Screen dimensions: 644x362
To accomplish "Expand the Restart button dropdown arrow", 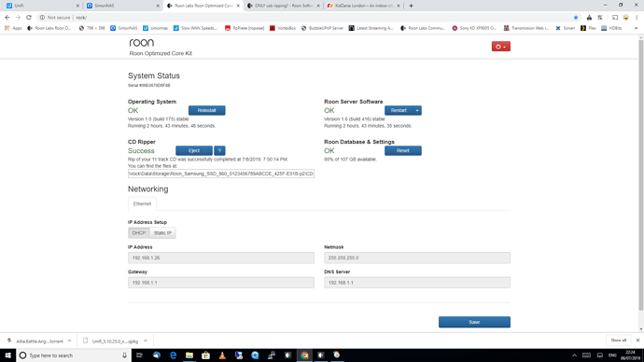I will (417, 110).
